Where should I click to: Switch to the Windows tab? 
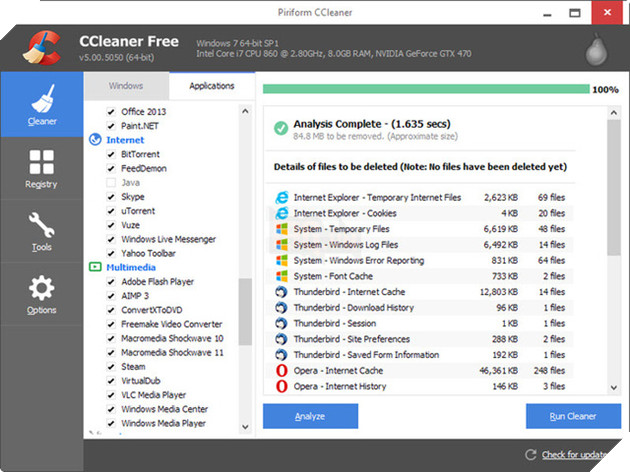(126, 86)
